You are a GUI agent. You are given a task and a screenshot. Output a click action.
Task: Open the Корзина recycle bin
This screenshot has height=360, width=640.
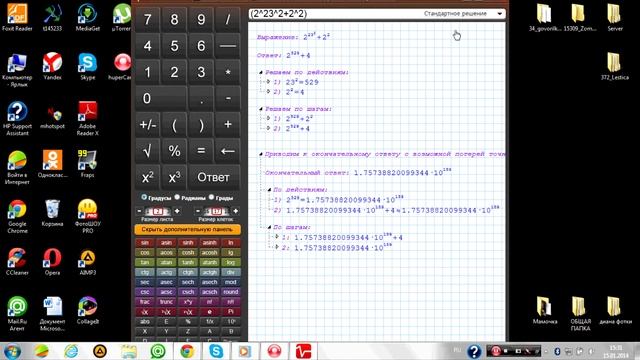[52, 213]
